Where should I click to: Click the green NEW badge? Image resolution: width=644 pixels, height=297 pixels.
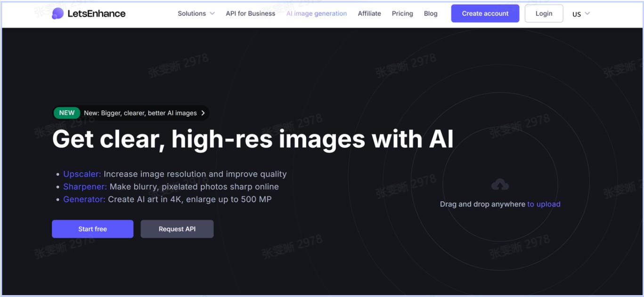tap(67, 113)
